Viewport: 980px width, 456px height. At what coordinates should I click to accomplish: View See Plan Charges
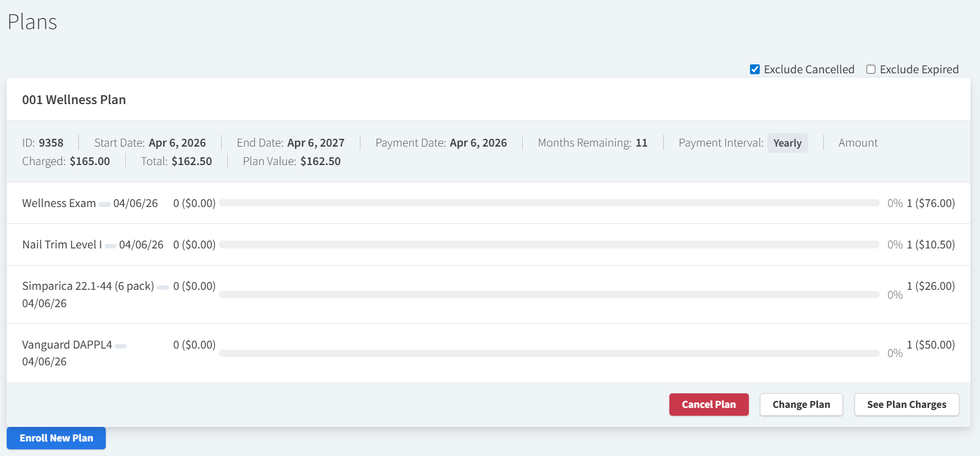pyautogui.click(x=906, y=405)
